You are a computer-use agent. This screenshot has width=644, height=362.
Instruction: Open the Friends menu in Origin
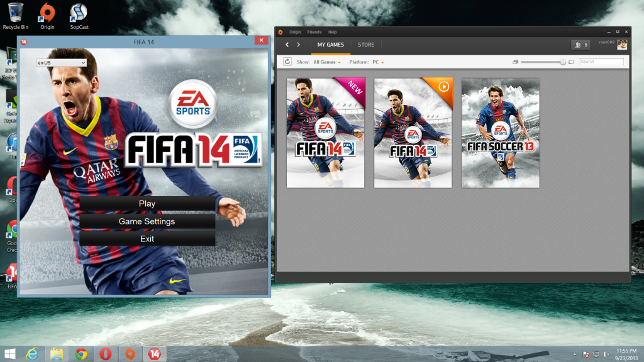pos(314,32)
